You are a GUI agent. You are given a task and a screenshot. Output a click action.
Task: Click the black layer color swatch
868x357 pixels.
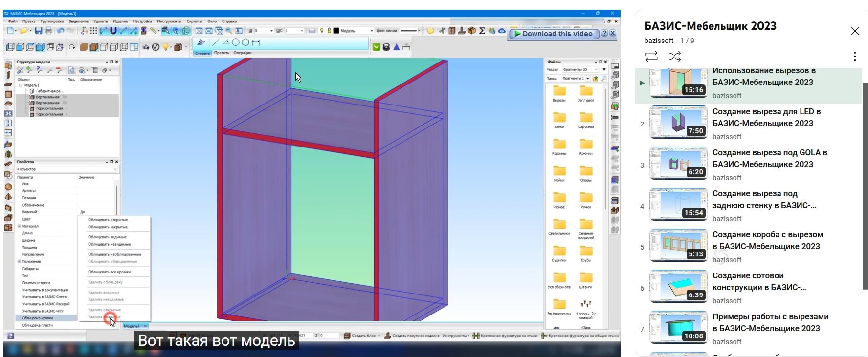336,31
